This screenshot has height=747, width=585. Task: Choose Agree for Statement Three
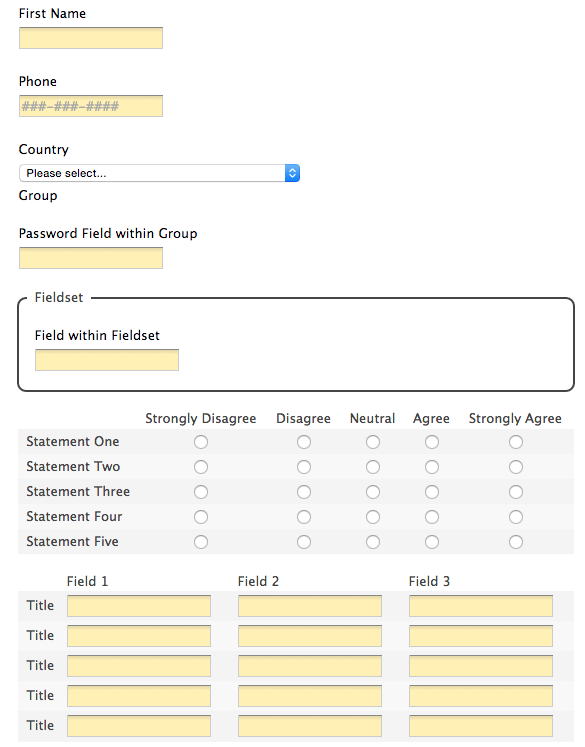pos(432,492)
